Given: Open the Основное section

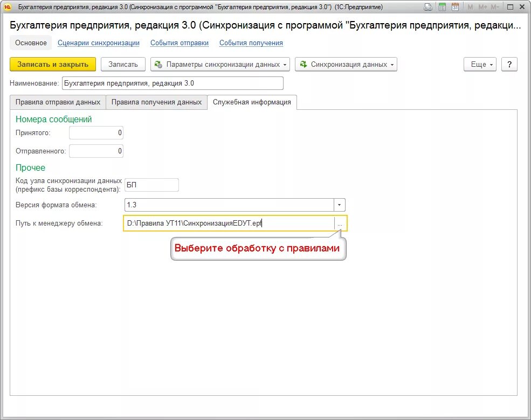Looking at the screenshot, I should [31, 43].
